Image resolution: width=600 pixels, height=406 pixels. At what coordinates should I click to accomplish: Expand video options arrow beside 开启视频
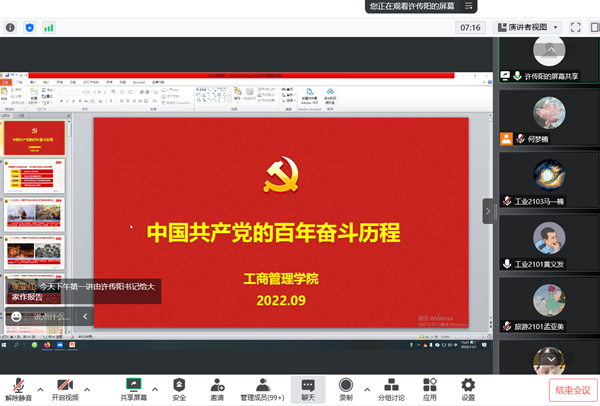click(87, 390)
